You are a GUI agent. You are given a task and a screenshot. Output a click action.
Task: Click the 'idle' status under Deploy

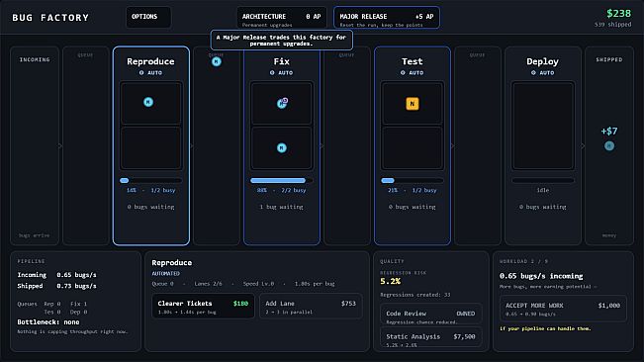tap(542, 191)
